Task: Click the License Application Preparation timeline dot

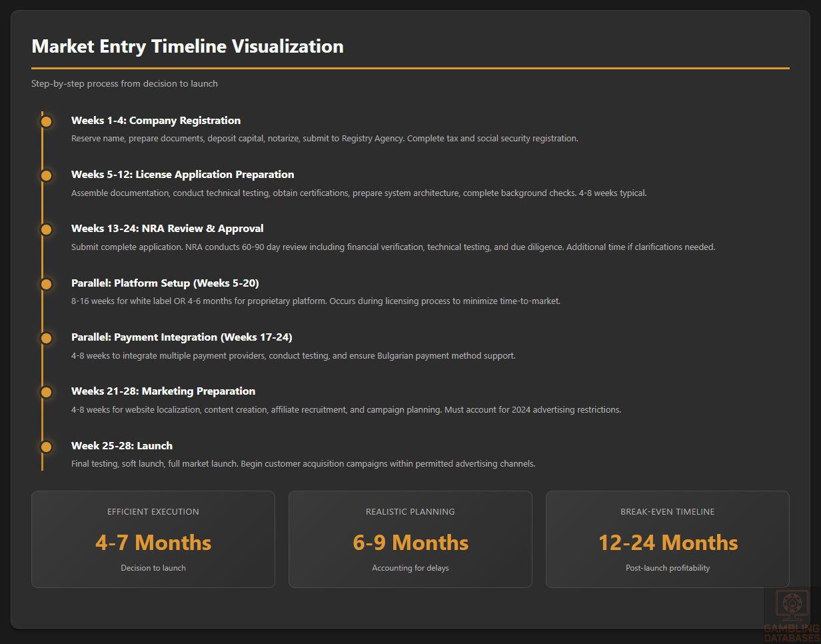Action: [46, 175]
